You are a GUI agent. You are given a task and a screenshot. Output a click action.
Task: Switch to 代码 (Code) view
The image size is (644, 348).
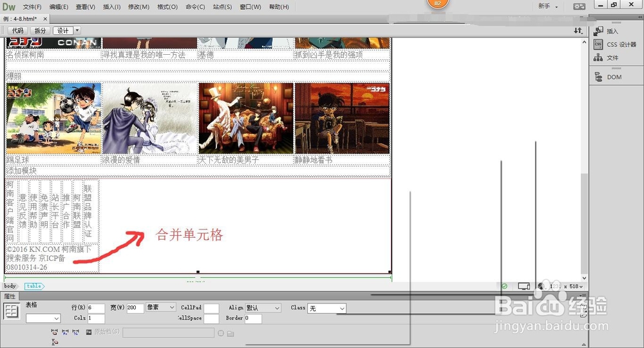point(17,30)
